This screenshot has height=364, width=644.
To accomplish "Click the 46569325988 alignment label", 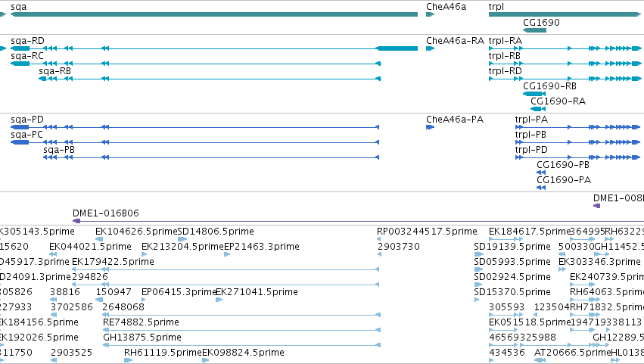I will point(522,338).
